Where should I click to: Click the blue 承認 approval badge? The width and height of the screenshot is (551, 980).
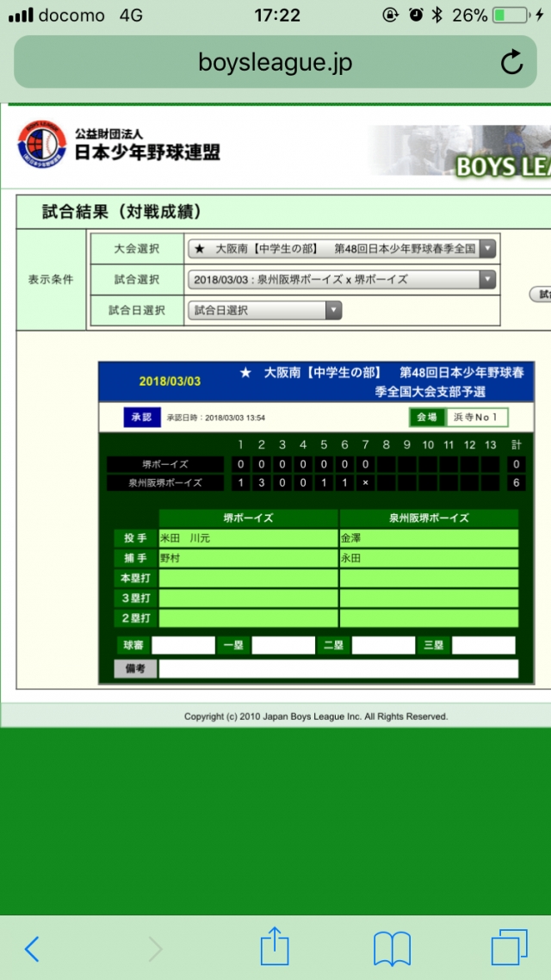(140, 418)
